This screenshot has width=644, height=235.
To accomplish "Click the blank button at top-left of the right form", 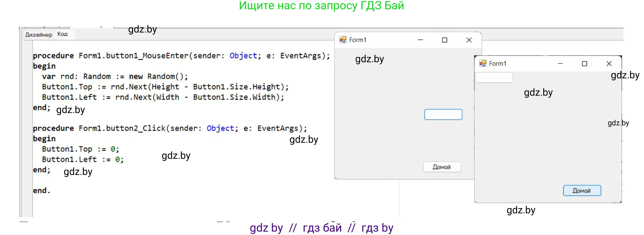I will point(494,77).
